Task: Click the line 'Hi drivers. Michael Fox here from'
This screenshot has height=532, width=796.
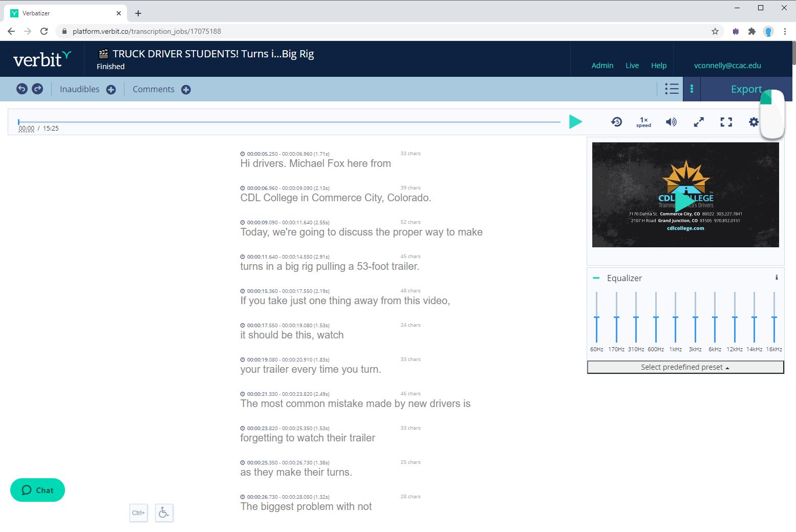Action: (x=315, y=163)
